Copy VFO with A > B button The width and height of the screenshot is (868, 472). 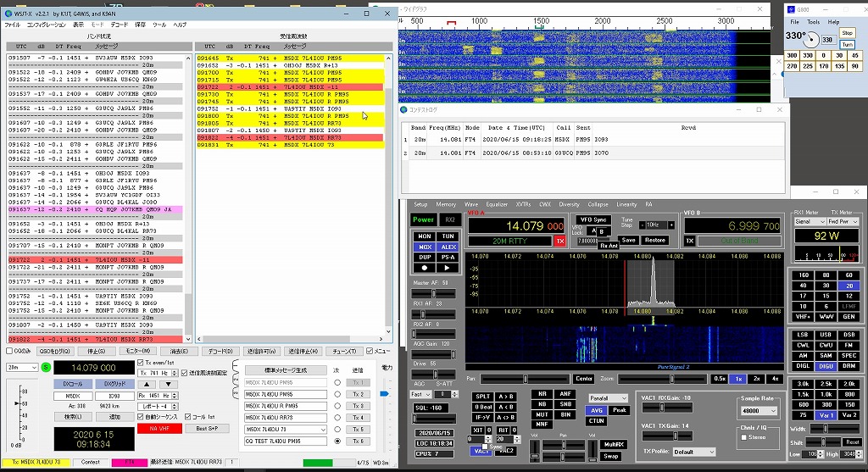(x=504, y=397)
